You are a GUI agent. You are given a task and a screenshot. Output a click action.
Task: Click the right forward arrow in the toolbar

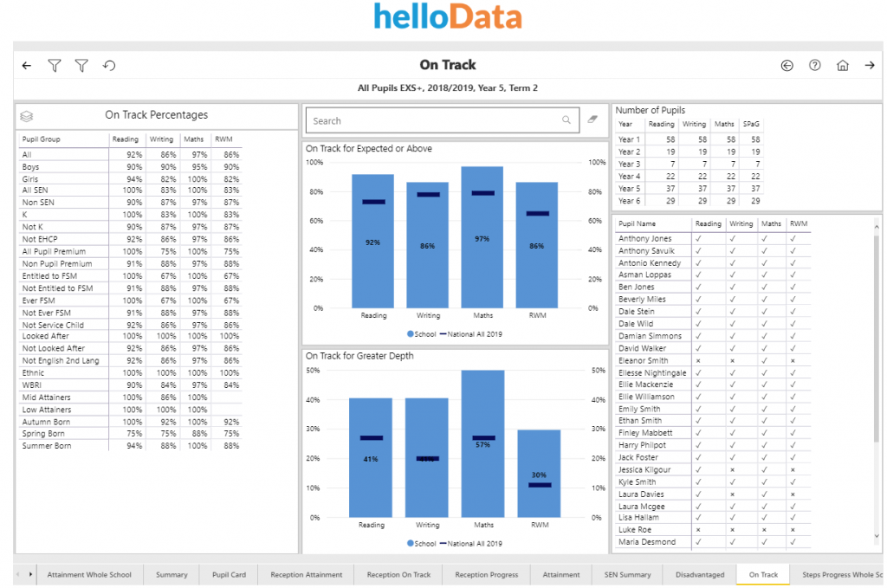click(x=870, y=65)
